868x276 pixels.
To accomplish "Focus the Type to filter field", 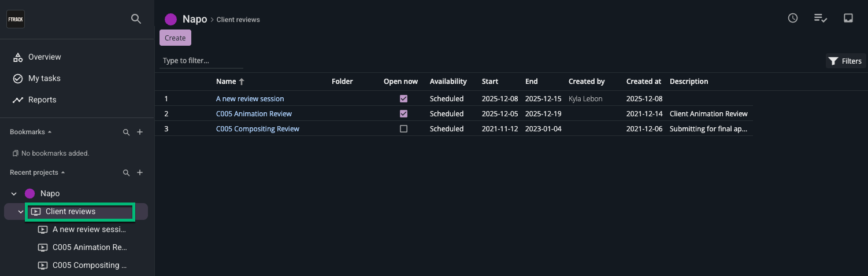I will pos(201,61).
